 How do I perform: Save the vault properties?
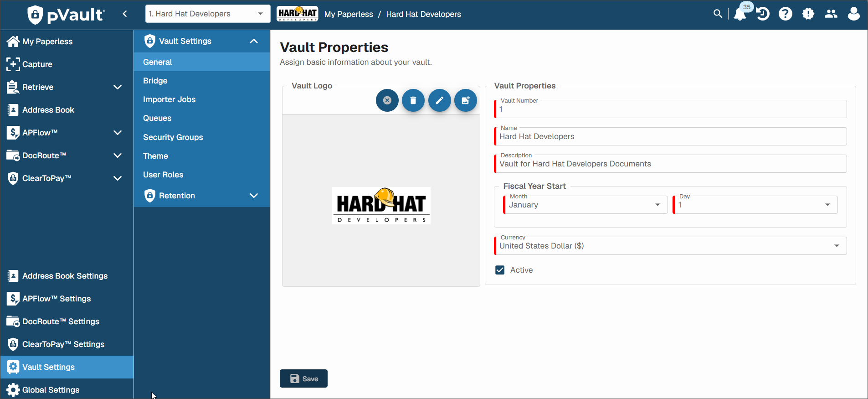click(x=303, y=378)
